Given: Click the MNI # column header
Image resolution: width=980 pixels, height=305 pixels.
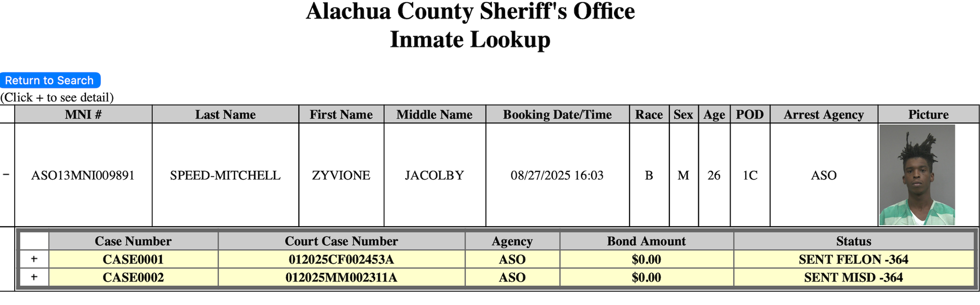Looking at the screenshot, I should [83, 115].
